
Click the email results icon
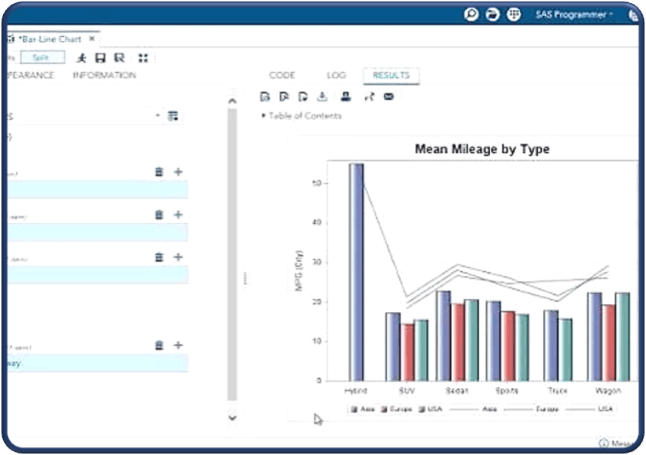[x=389, y=97]
